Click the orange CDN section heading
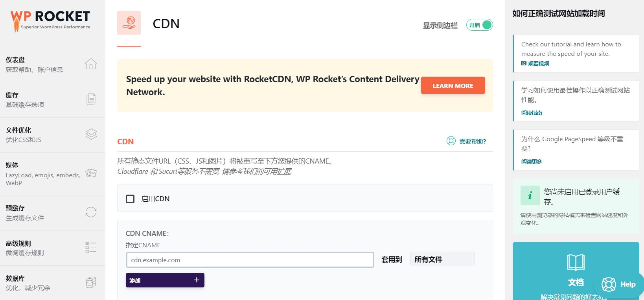Image resolution: width=644 pixels, height=300 pixels. point(125,142)
